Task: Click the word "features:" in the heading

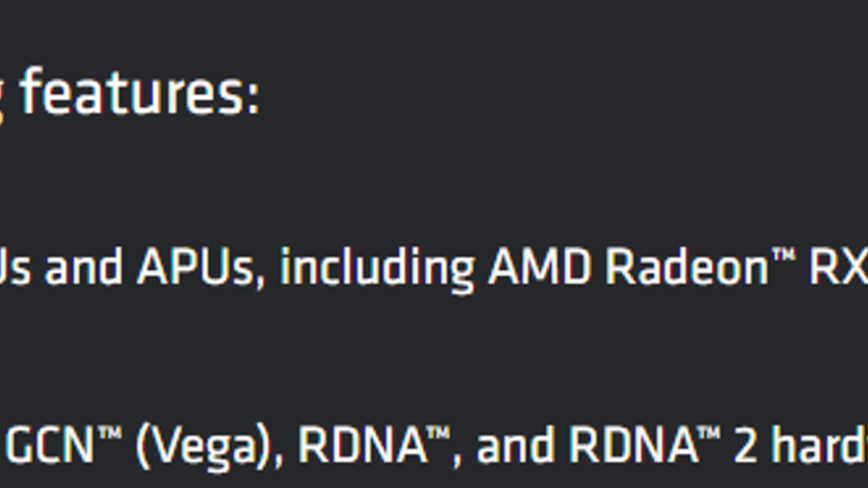Action: point(139,92)
